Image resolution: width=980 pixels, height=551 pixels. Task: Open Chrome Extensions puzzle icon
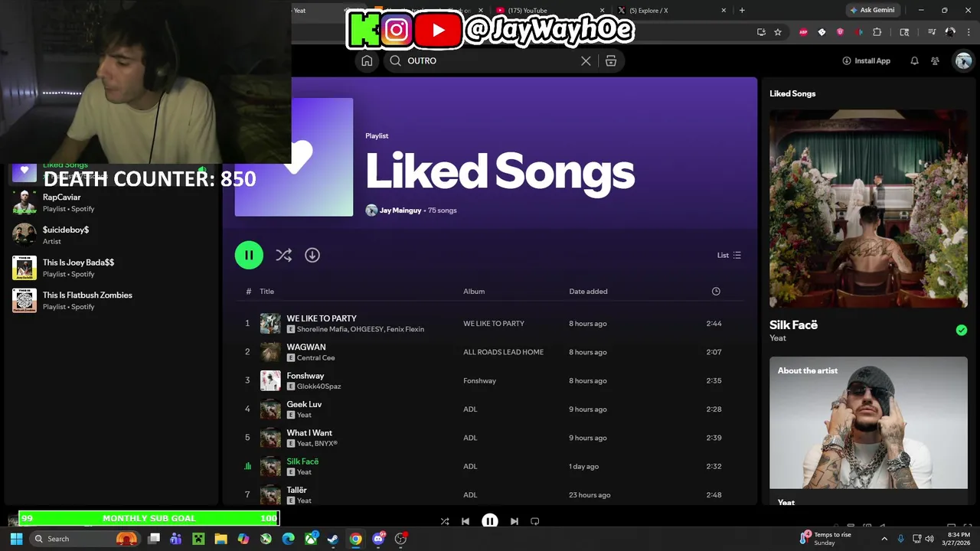tap(877, 32)
